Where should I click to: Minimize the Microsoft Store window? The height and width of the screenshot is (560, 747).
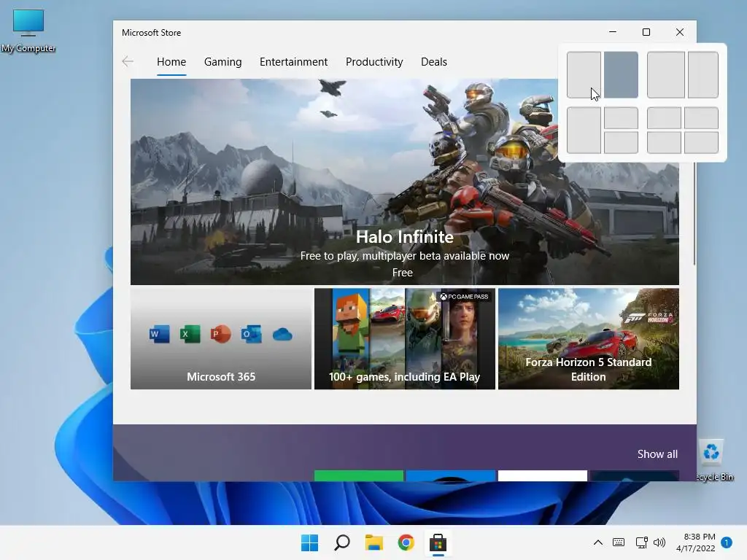613,32
